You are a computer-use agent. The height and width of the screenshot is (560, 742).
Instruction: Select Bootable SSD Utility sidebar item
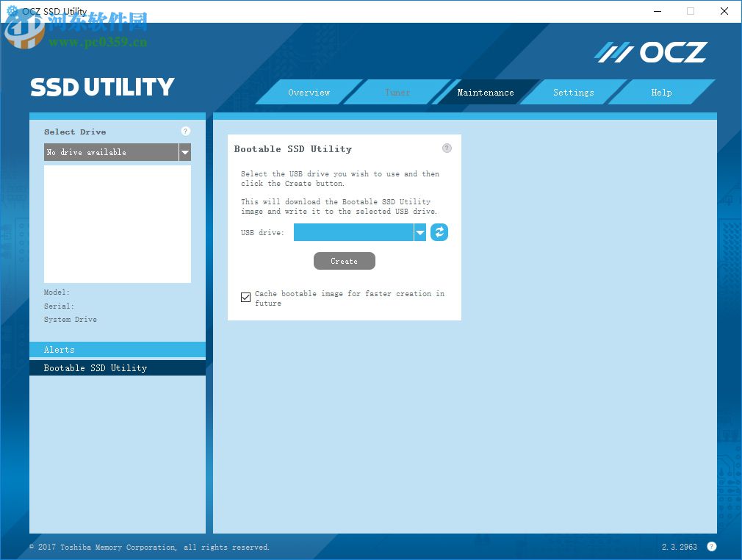coord(118,367)
